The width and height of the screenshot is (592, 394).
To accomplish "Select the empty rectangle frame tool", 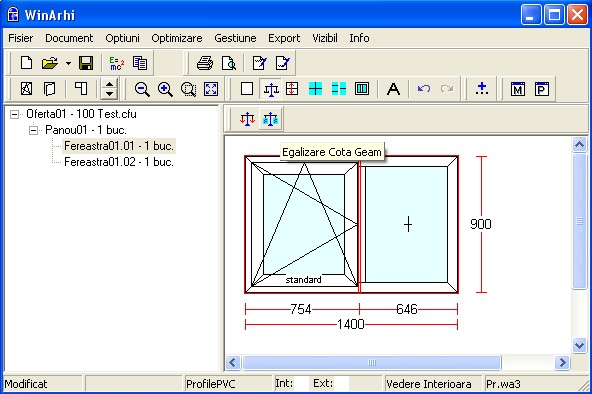I will tap(247, 89).
